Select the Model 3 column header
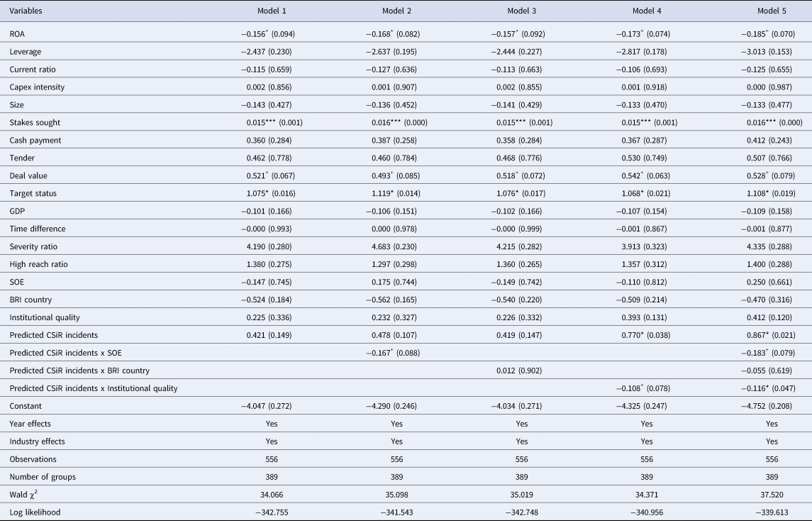 click(521, 11)
